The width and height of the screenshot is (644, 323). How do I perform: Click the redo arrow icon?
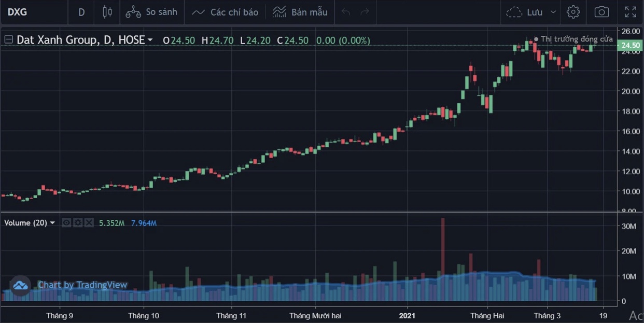coord(365,12)
